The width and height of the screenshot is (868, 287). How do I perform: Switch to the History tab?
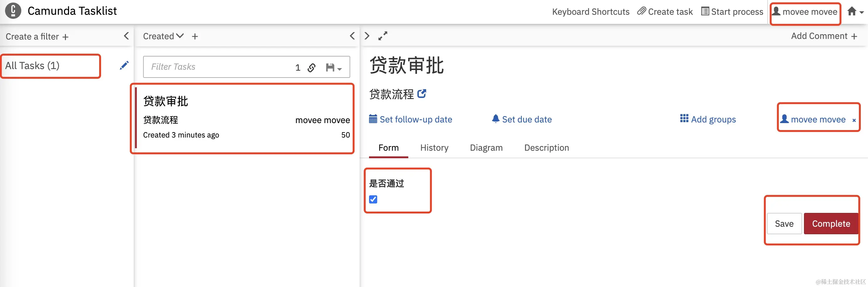434,148
